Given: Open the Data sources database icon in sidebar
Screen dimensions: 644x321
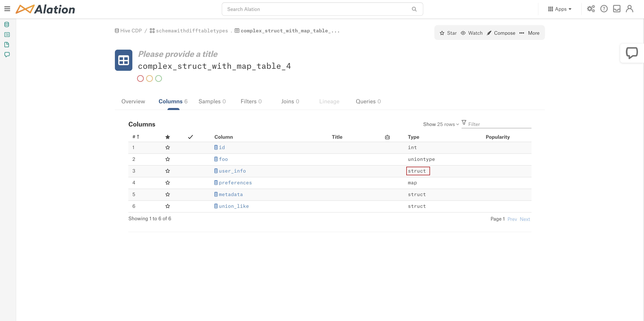Looking at the screenshot, I should click(7, 24).
